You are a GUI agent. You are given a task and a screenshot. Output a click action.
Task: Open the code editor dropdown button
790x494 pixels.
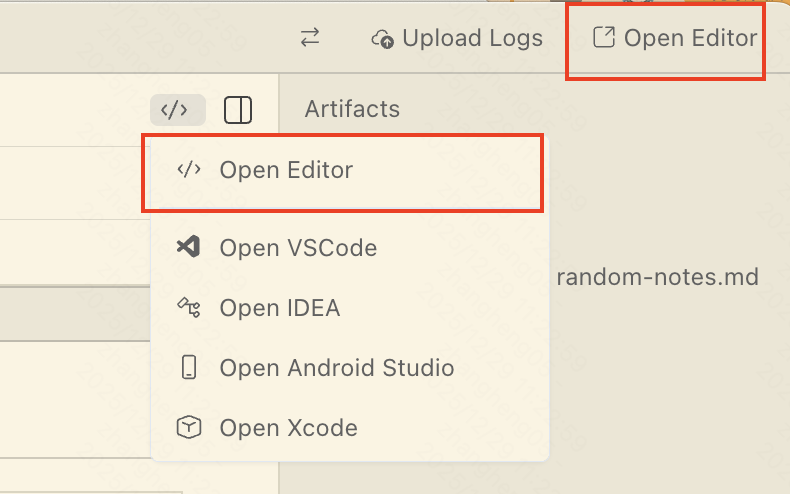pyautogui.click(x=177, y=109)
